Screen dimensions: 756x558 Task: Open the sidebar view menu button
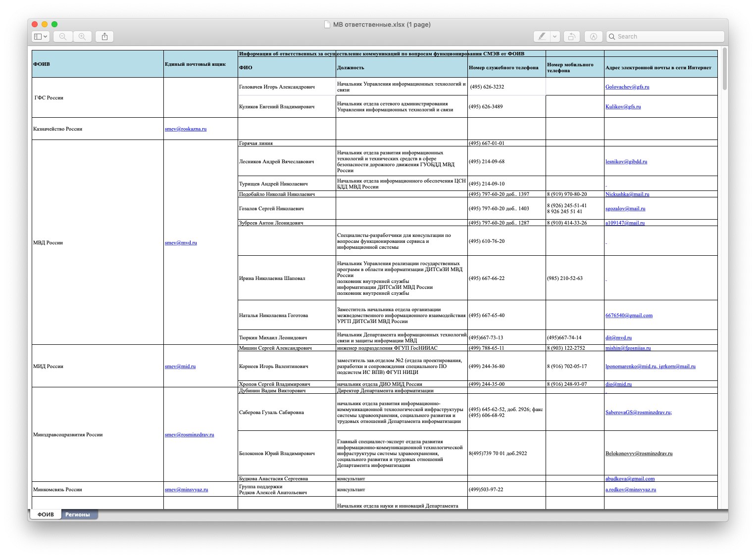point(40,37)
